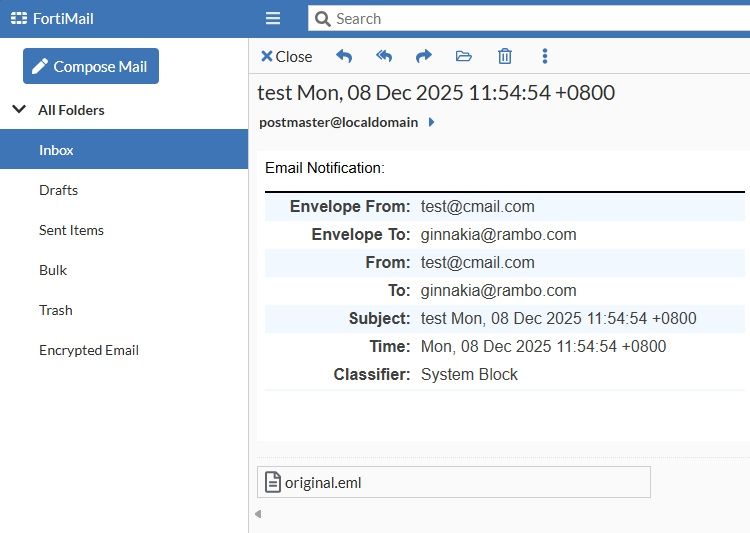Screen dimensions: 750x533
Task: Open the Trash folder
Action: pos(55,310)
